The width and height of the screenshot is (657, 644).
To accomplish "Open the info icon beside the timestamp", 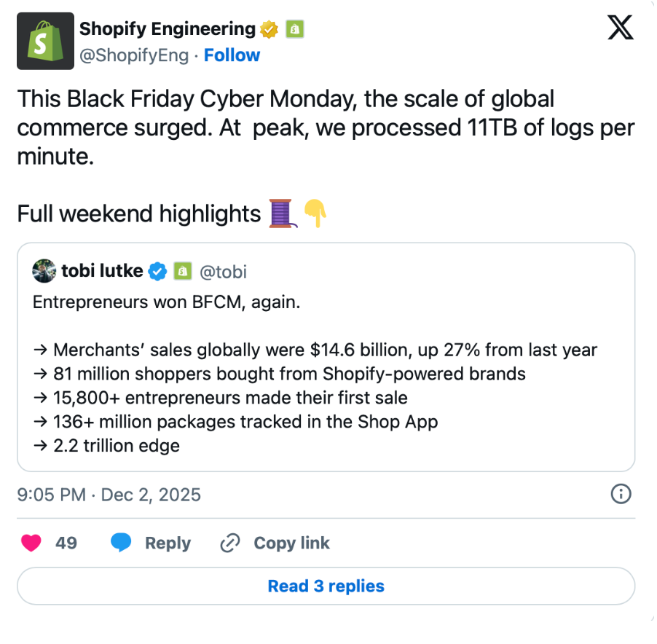I will [621, 495].
